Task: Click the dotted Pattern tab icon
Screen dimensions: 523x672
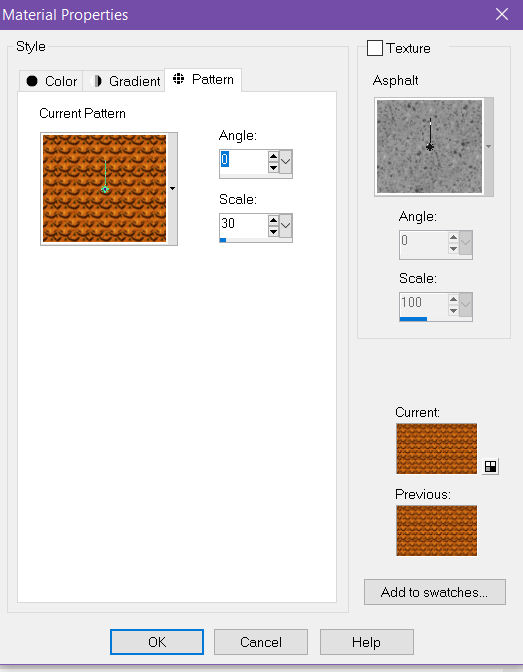Action: click(x=178, y=79)
